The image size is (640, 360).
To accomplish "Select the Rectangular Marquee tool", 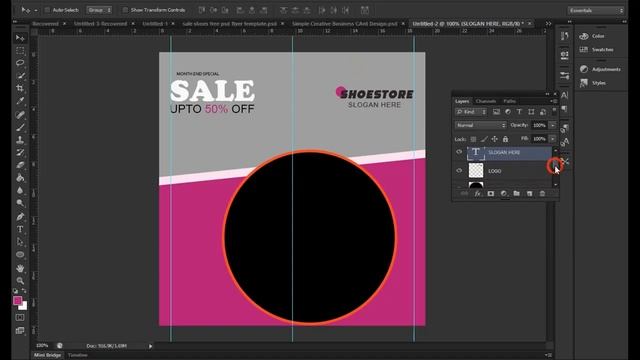I will click(20, 51).
